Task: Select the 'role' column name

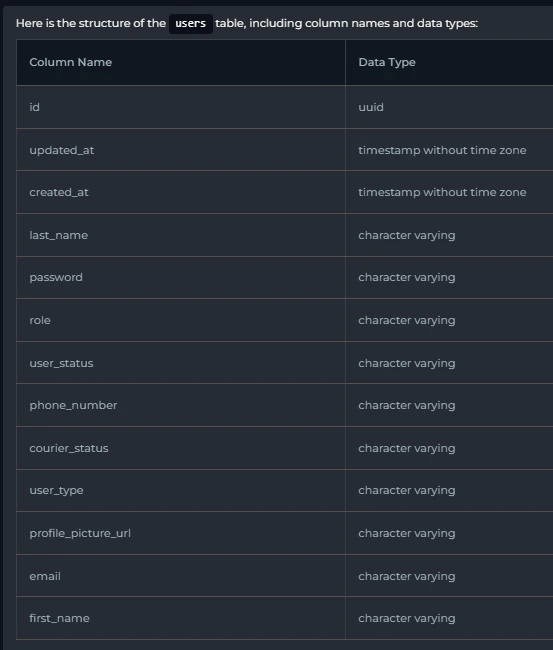Action: click(x=40, y=320)
